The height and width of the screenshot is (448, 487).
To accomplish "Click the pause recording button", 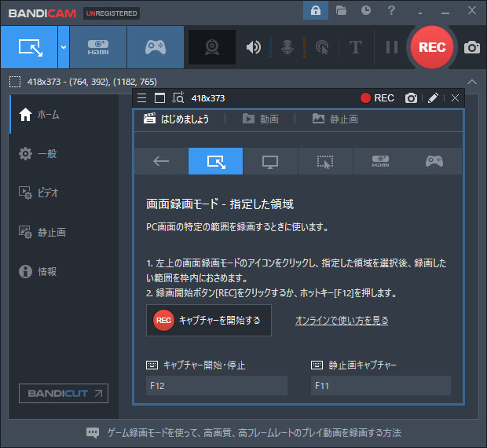I will click(x=392, y=47).
